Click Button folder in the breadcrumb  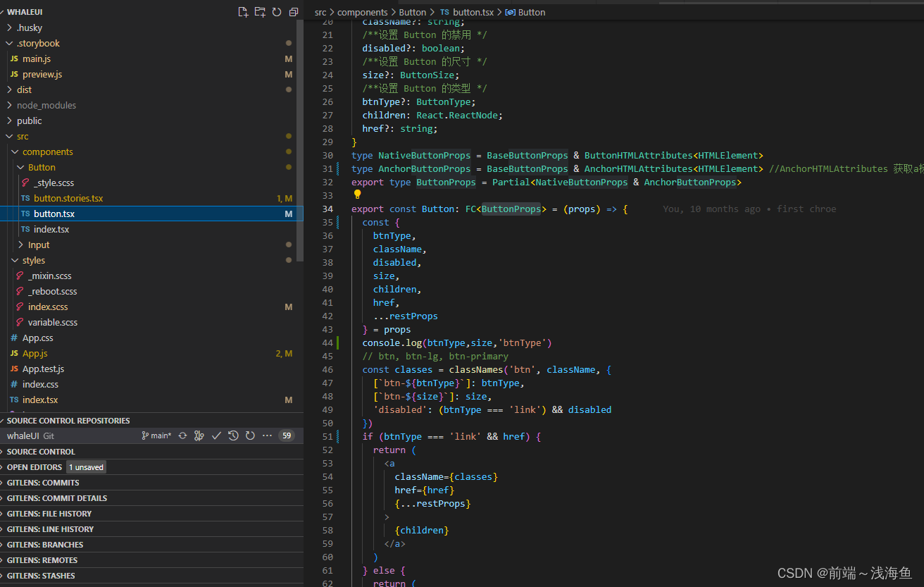point(412,12)
